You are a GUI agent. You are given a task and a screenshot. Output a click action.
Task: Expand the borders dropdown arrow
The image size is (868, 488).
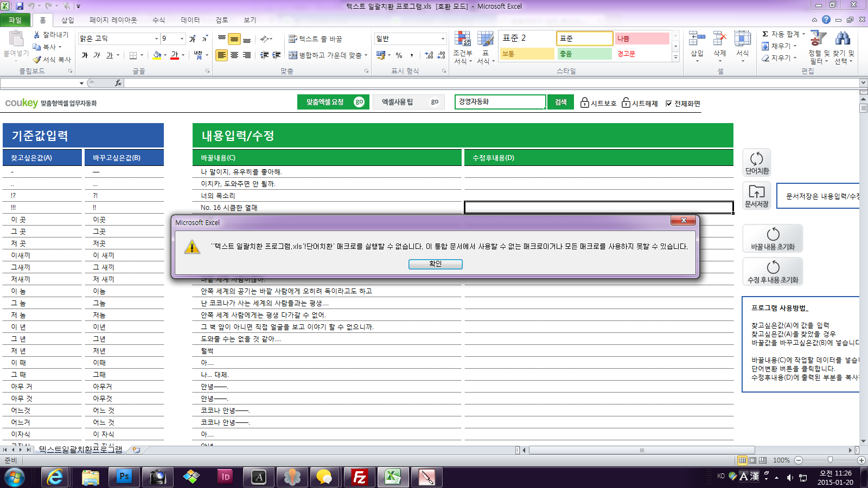(x=142, y=55)
